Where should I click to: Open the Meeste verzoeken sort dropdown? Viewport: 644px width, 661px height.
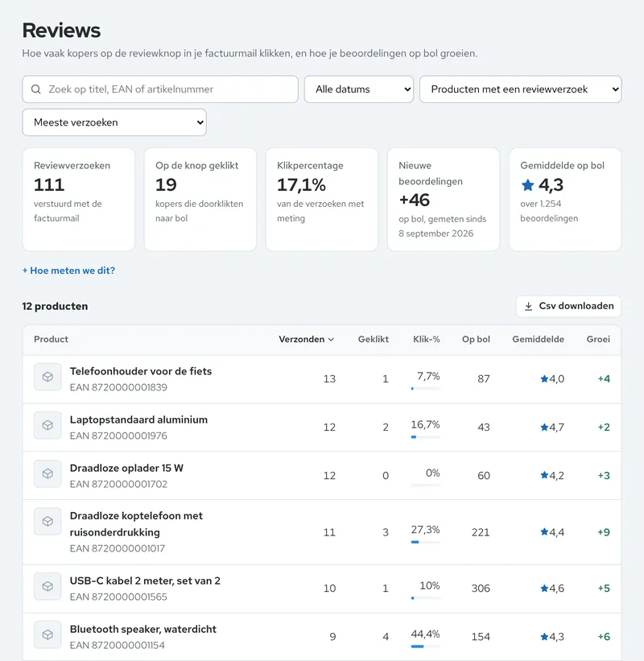[114, 122]
